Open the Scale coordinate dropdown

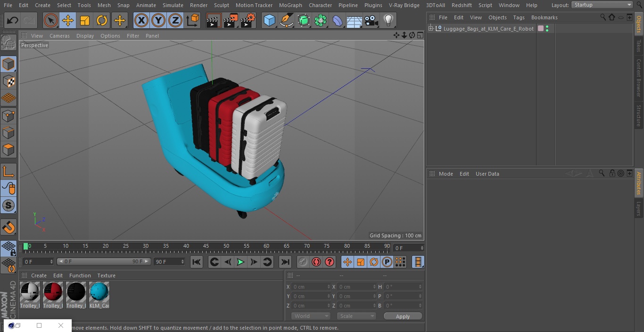click(356, 316)
